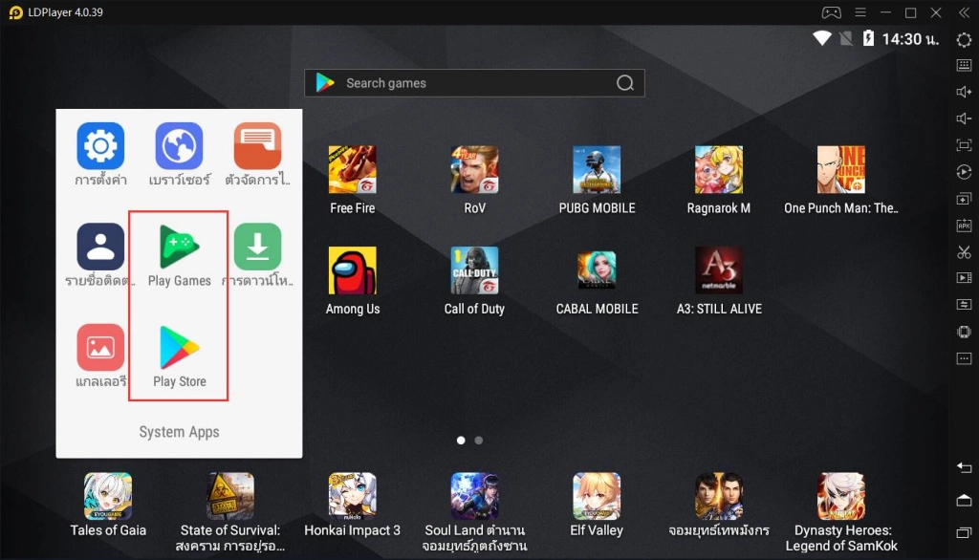Open the gamepad icon in title bar

(x=831, y=12)
